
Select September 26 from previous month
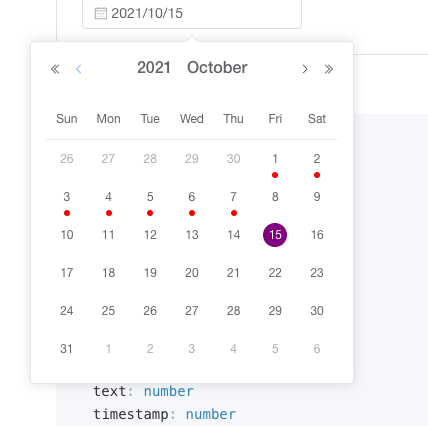pos(67,159)
